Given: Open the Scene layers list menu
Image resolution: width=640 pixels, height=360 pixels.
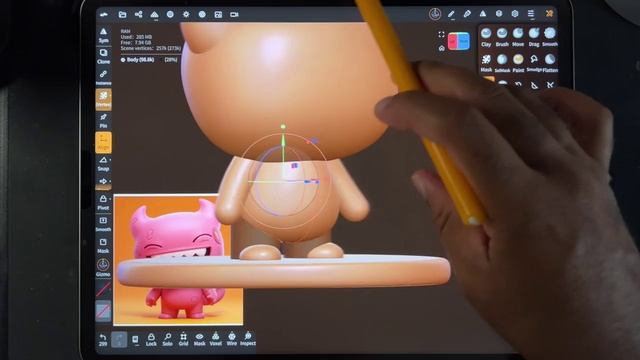Looking at the screenshot, I should point(531,14).
